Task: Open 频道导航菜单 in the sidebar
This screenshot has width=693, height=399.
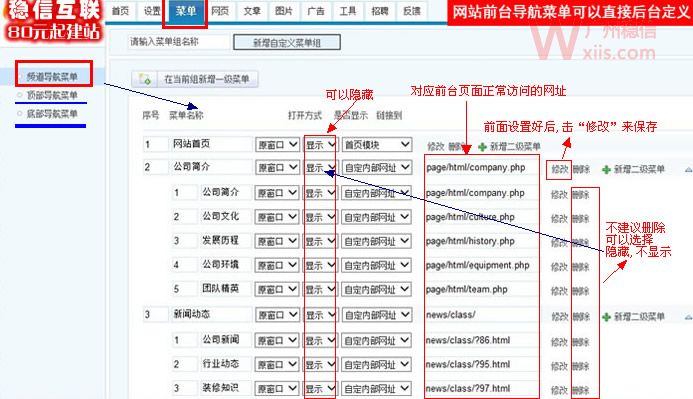Action: (x=52, y=76)
